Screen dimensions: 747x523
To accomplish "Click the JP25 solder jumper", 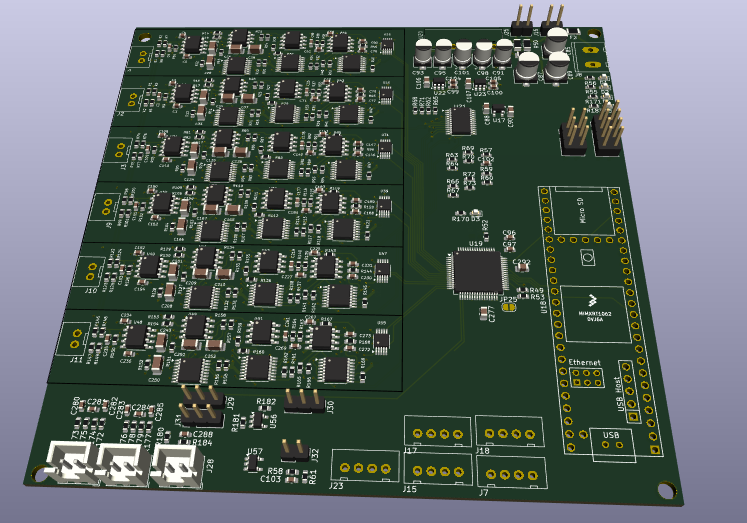I will [508, 308].
